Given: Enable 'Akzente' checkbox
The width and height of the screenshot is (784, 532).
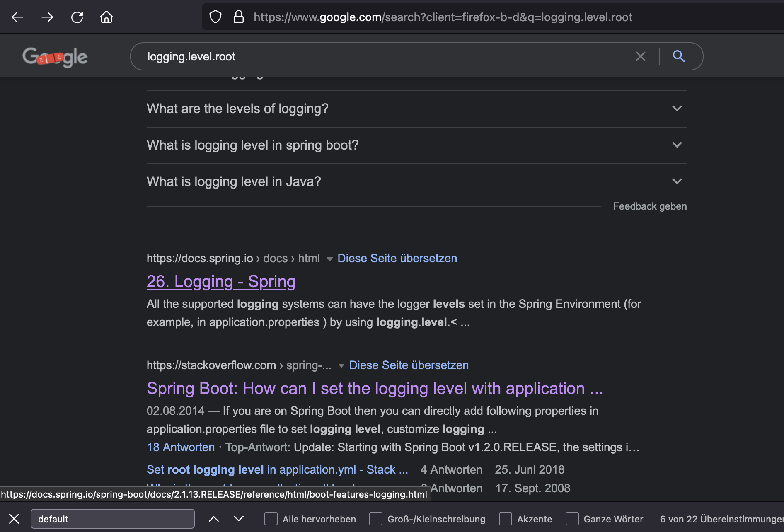Looking at the screenshot, I should [506, 519].
